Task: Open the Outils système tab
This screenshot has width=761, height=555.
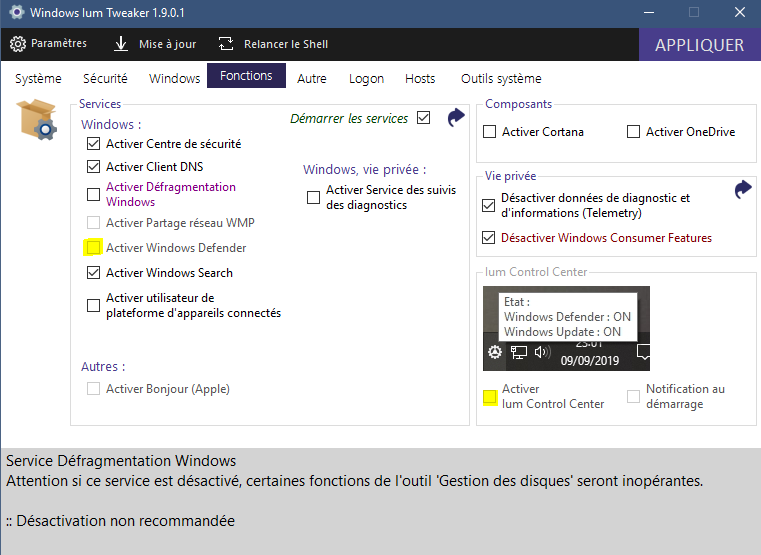Action: (x=501, y=78)
